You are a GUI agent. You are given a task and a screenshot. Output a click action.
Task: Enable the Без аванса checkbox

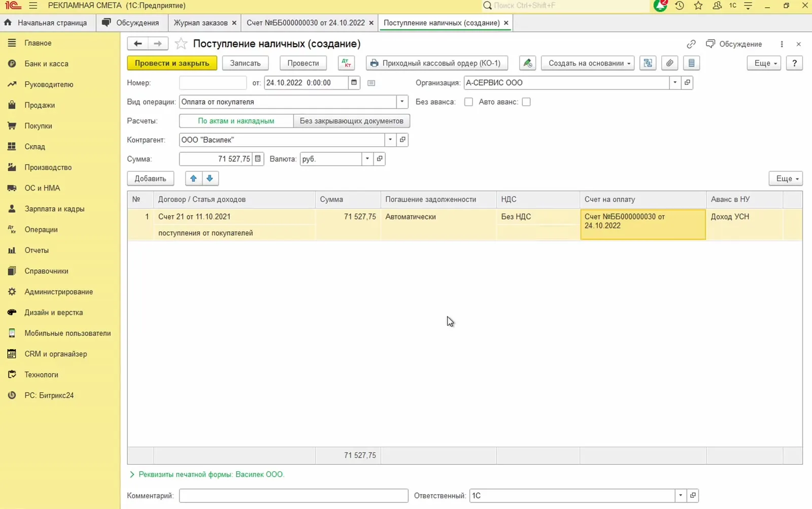coord(468,102)
